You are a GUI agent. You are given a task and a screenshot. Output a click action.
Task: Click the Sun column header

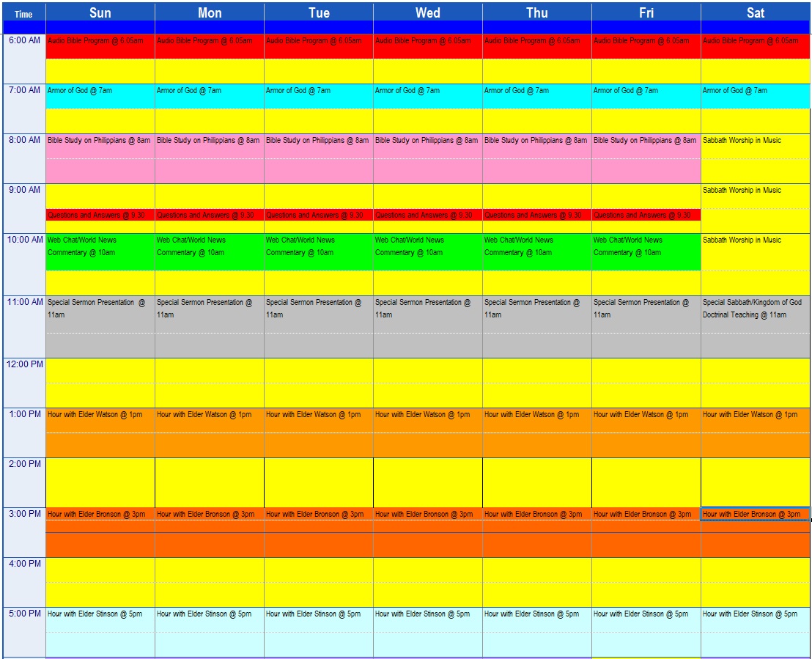(x=100, y=12)
